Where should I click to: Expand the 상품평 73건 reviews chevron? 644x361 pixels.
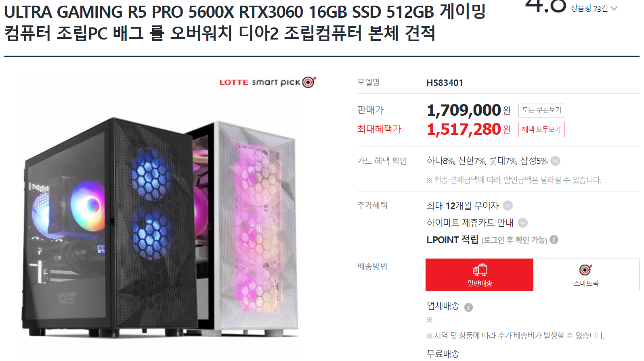coord(614,8)
